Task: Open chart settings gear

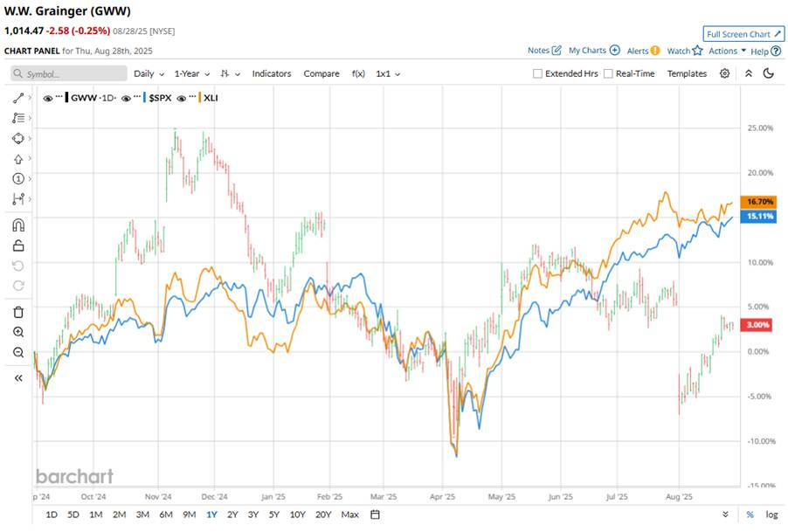Action: (724, 73)
